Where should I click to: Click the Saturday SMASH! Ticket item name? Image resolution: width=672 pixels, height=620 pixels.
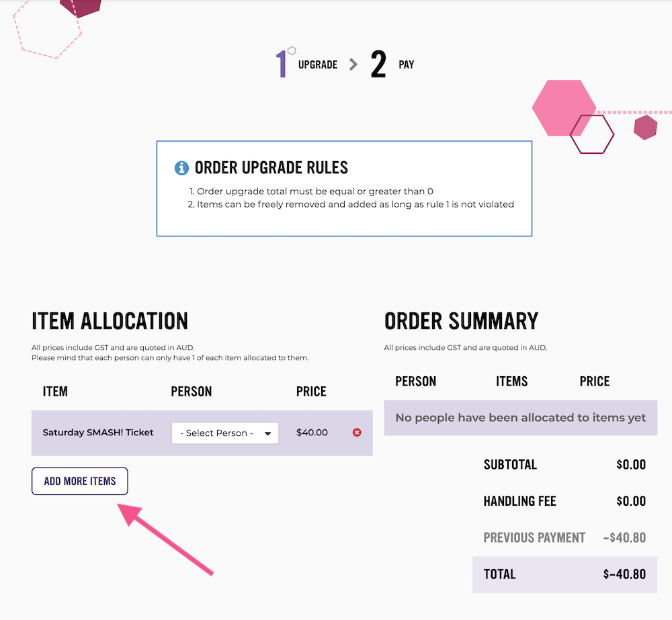(98, 433)
